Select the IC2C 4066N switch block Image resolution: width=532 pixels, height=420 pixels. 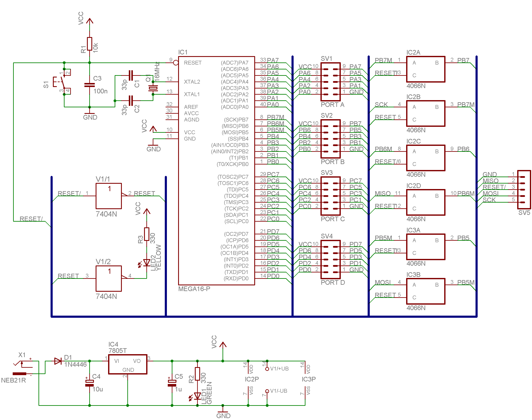pos(425,158)
